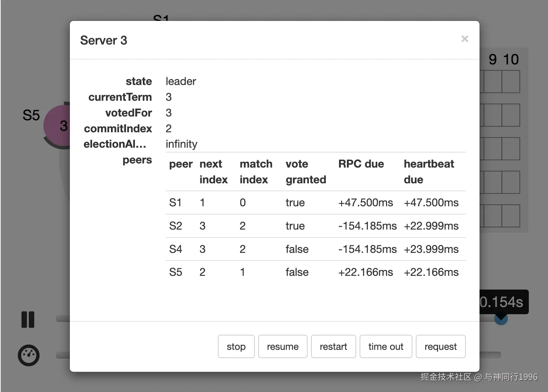Screen dimensions: 548x392
Task: Click the 'vote granted' column header
Action: [306, 171]
